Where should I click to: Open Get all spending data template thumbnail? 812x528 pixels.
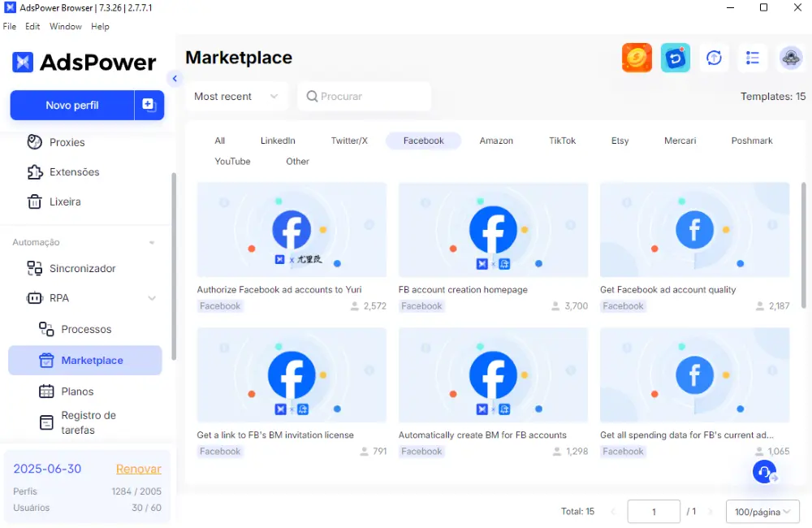coord(694,375)
